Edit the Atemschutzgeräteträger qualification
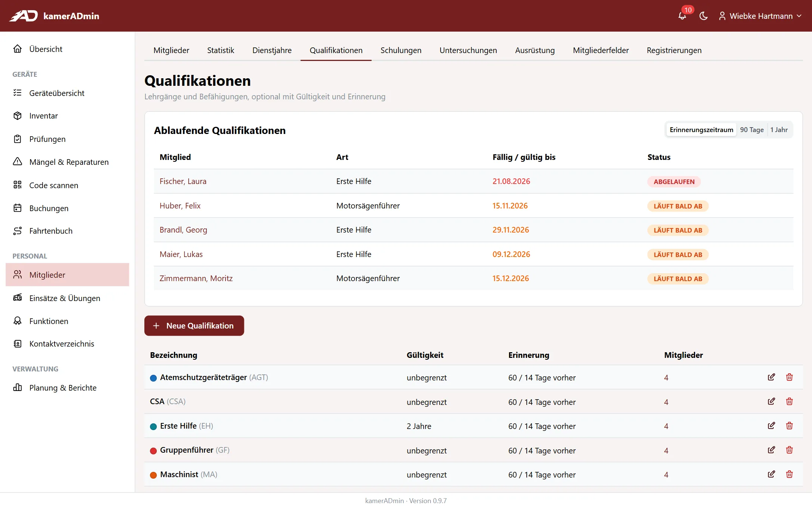This screenshot has width=812, height=508. click(771, 377)
